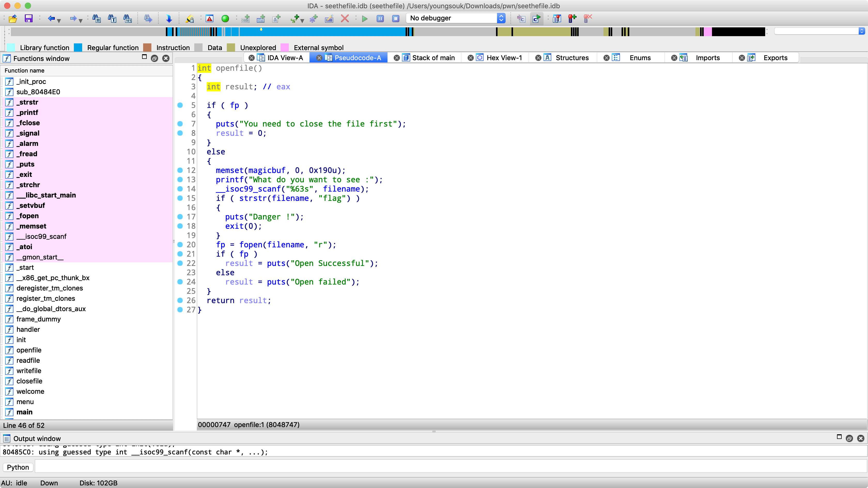The width and height of the screenshot is (868, 488).
Task: Toggle breakpoint dot on line 20
Action: point(180,245)
